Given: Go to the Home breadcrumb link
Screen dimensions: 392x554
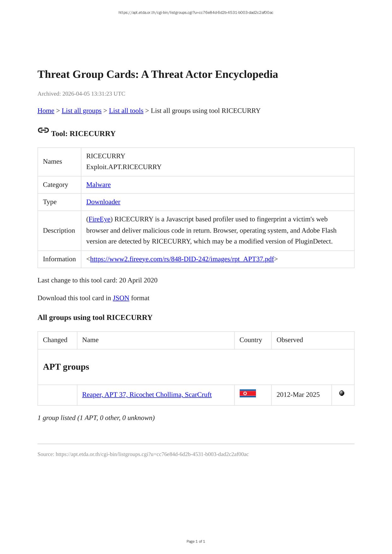Looking at the screenshot, I should pyautogui.click(x=46, y=111).
